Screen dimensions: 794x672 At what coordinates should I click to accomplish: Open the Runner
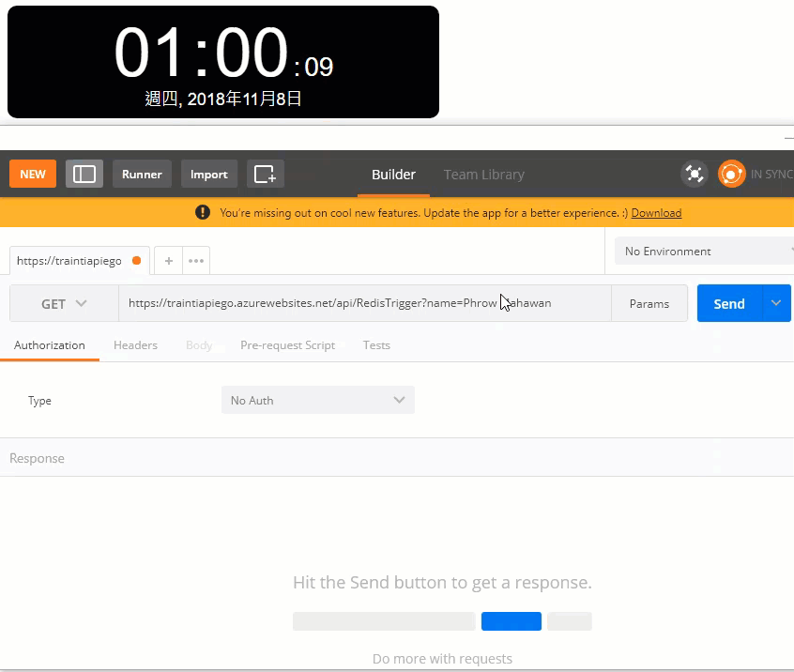[x=142, y=175]
